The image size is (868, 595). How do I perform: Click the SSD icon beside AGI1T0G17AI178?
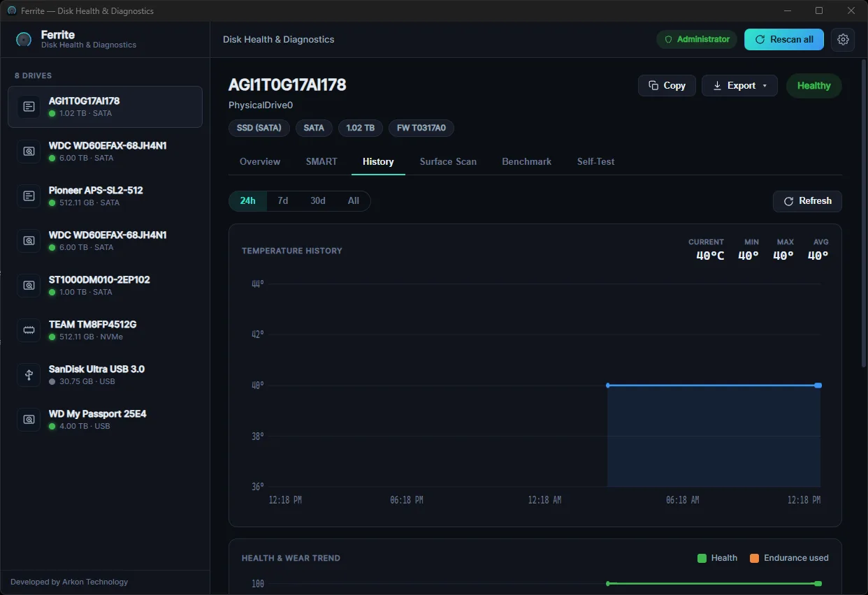tap(29, 107)
